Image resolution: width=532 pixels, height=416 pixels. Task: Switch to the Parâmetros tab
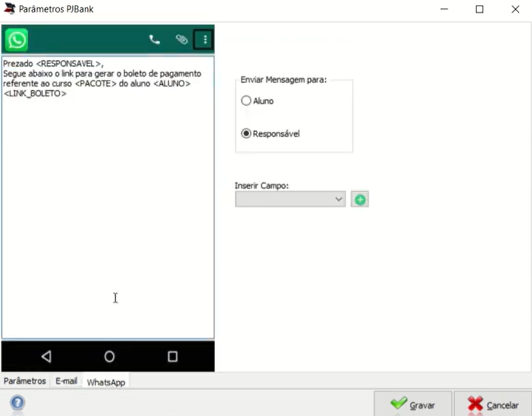[25, 381]
